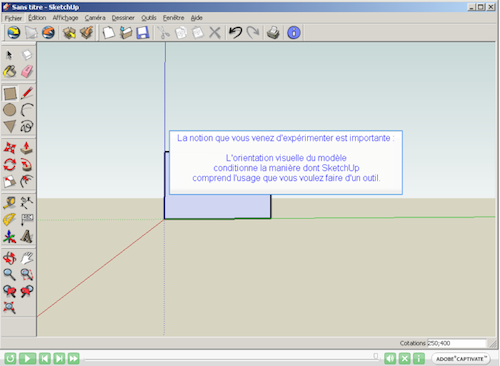The height and width of the screenshot is (366, 500).
Task: Click the Captivate playback progress slider
Action: point(231,359)
